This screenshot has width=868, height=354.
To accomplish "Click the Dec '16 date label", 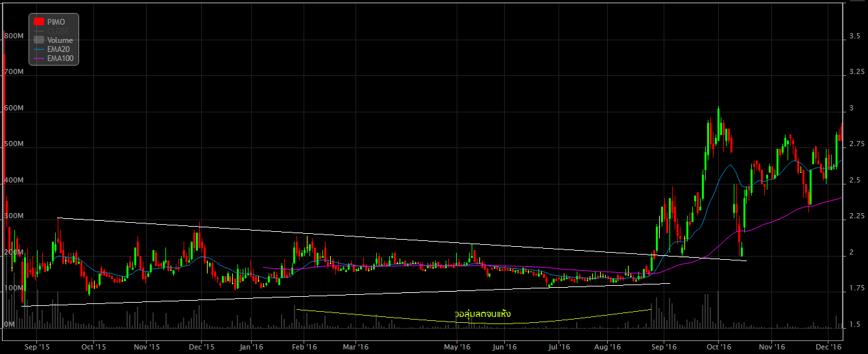I will 828,348.
